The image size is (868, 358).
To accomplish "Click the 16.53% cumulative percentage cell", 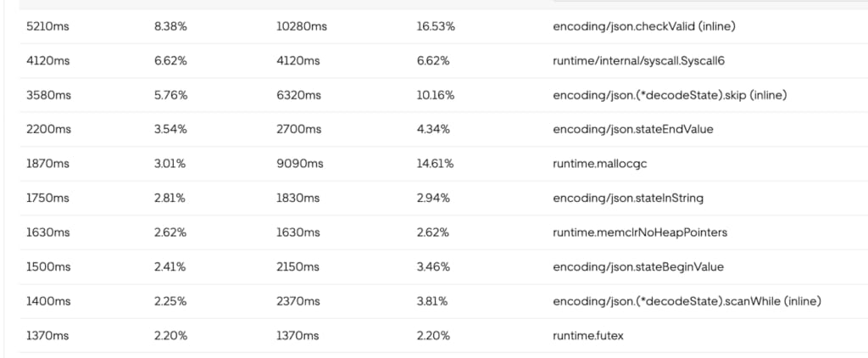I will pyautogui.click(x=436, y=26).
